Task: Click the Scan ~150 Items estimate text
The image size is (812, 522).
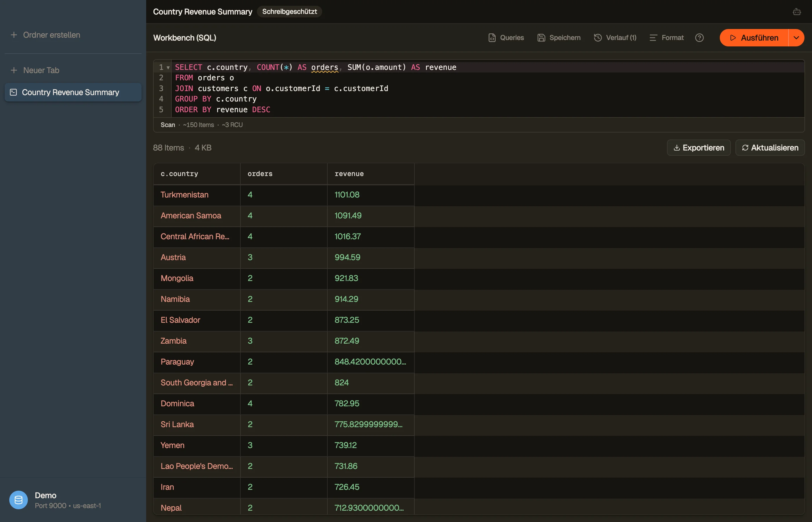Action: pos(202,125)
